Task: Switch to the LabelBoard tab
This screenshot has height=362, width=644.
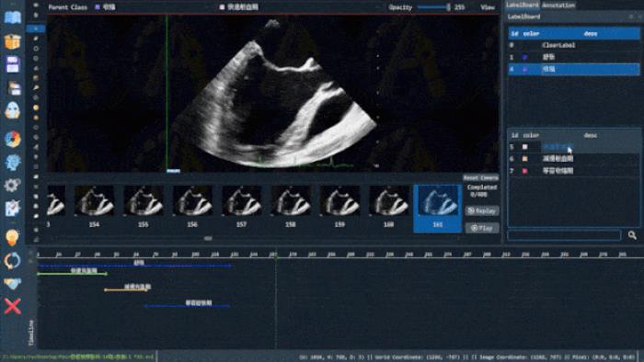Action: [x=522, y=5]
